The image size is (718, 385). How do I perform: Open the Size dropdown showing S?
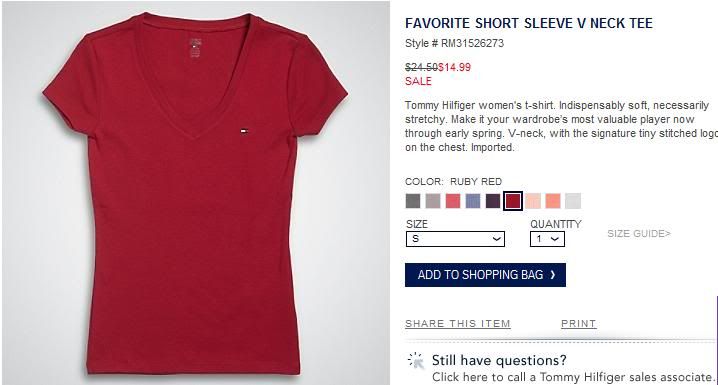[455, 239]
